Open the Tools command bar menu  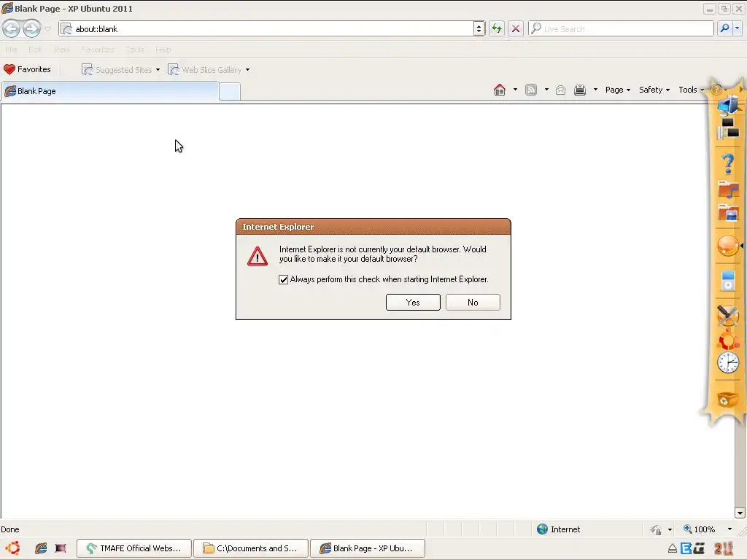coord(691,90)
